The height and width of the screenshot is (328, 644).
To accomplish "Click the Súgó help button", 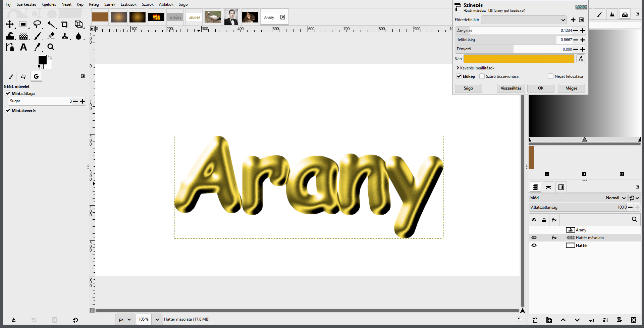I will [x=468, y=88].
